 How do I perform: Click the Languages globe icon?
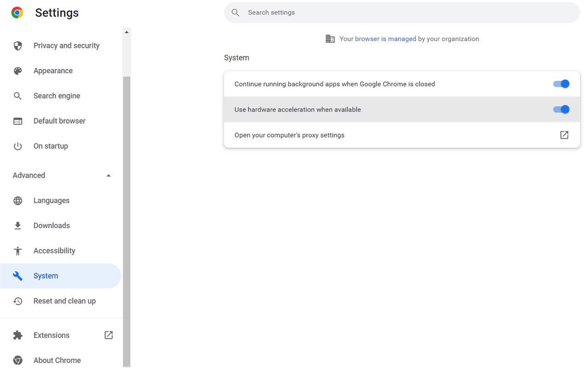click(x=17, y=201)
